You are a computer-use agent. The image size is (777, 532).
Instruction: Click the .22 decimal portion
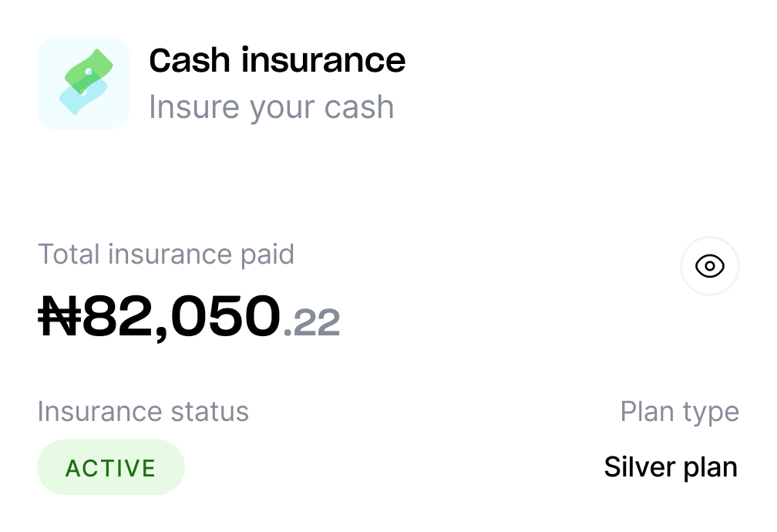[312, 323]
